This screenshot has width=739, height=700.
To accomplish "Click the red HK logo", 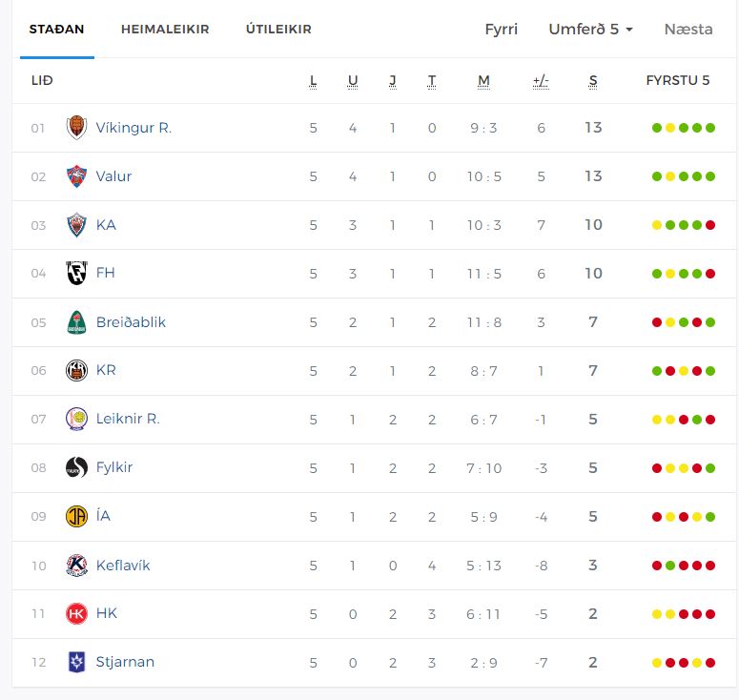I will tap(76, 614).
